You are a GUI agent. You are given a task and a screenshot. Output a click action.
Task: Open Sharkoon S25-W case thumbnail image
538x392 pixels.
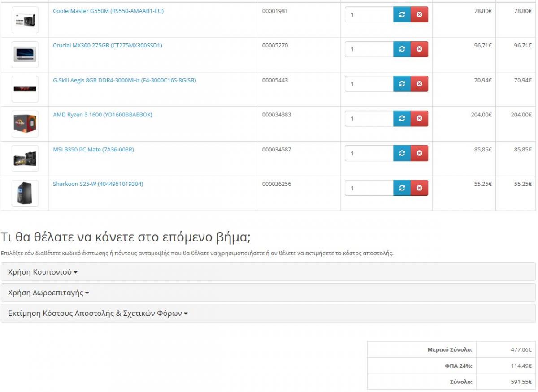25,193
